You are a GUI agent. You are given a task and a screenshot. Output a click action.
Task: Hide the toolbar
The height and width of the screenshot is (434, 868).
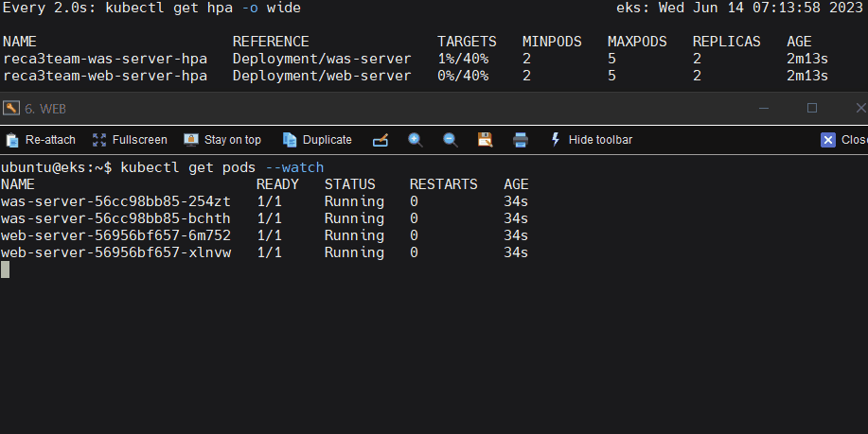tap(592, 140)
